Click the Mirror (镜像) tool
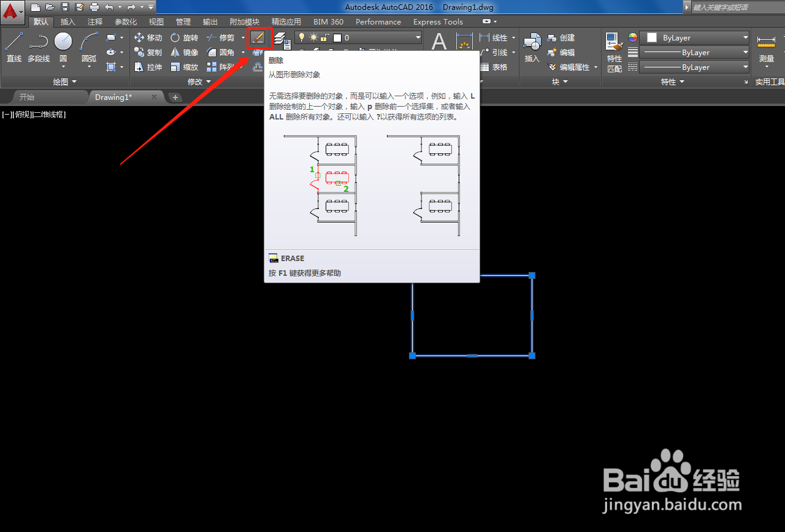This screenshot has height=532, width=785. pos(184,52)
